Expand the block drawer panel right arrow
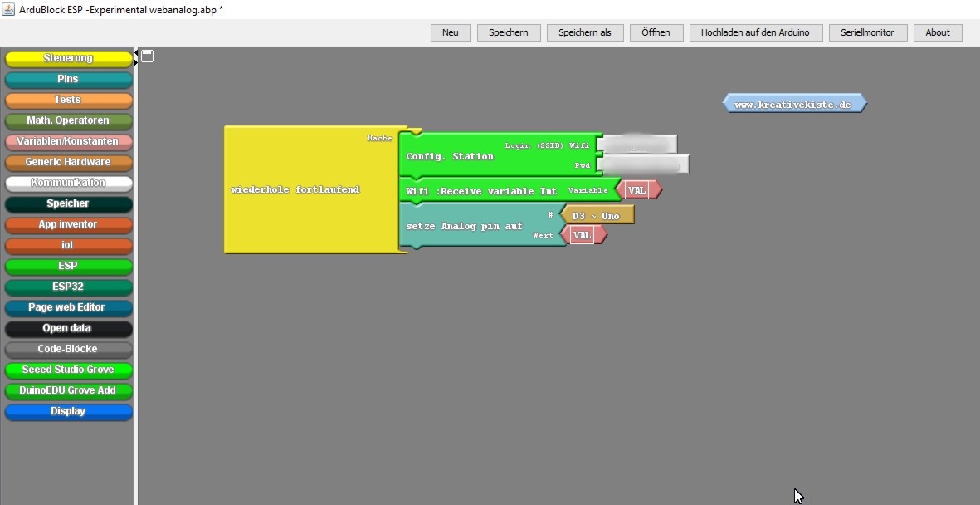The height and width of the screenshot is (505, 980). [136, 62]
